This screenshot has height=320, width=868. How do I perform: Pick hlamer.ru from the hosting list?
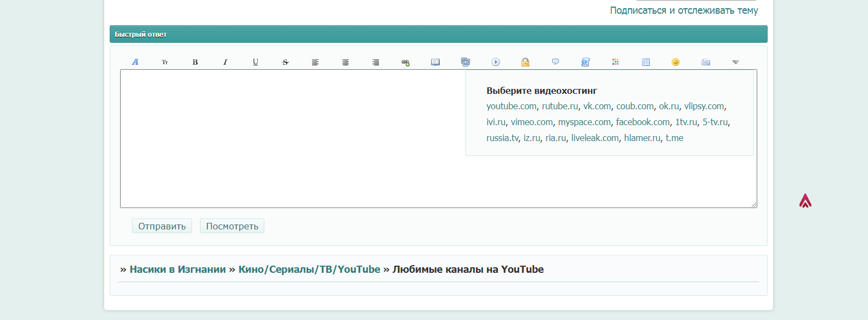(642, 138)
